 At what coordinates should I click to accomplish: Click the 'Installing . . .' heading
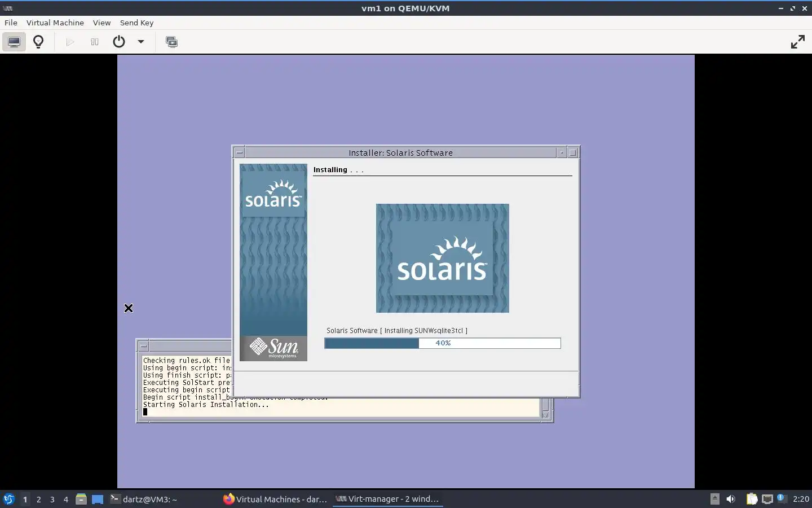pos(338,170)
